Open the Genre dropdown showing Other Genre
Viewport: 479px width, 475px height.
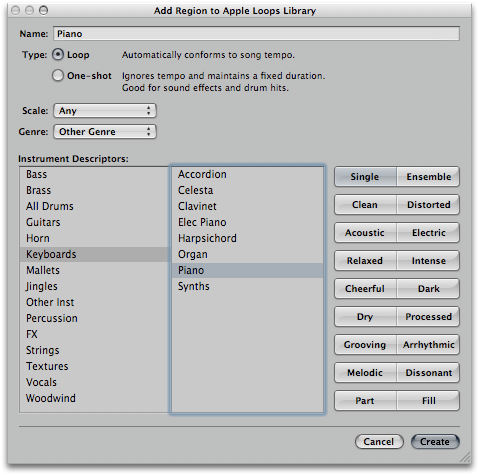pyautogui.click(x=105, y=132)
